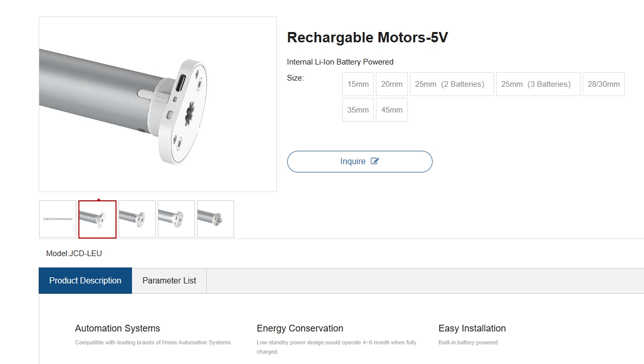644x364 pixels.
Task: Select 25mm (2 Batteries) size
Action: click(x=452, y=84)
